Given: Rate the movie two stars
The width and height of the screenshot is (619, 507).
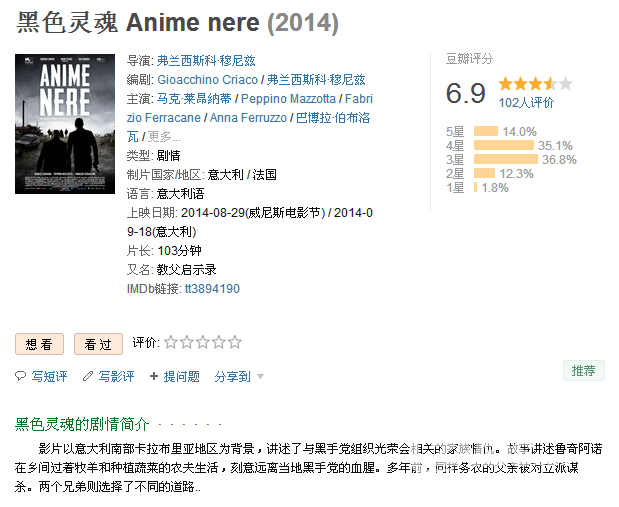Looking at the screenshot, I should [x=187, y=343].
